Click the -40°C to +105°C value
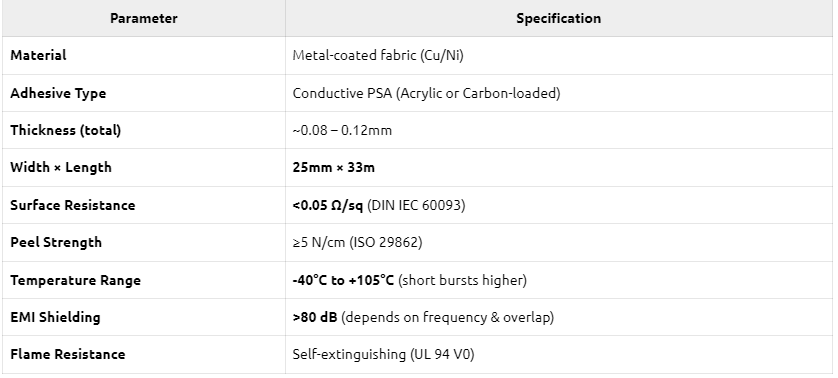The height and width of the screenshot is (378, 838). [x=343, y=280]
